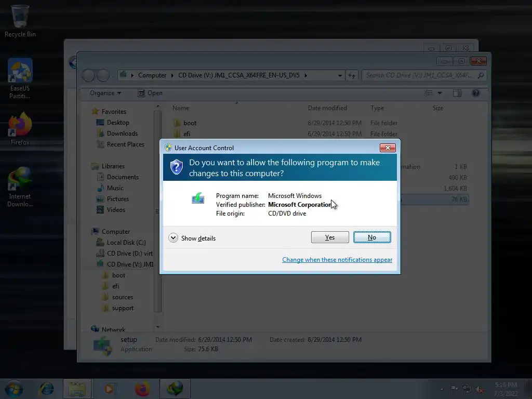This screenshot has height=399, width=532.
Task: Switch to the setup program taskbar button
Action: 175,389
